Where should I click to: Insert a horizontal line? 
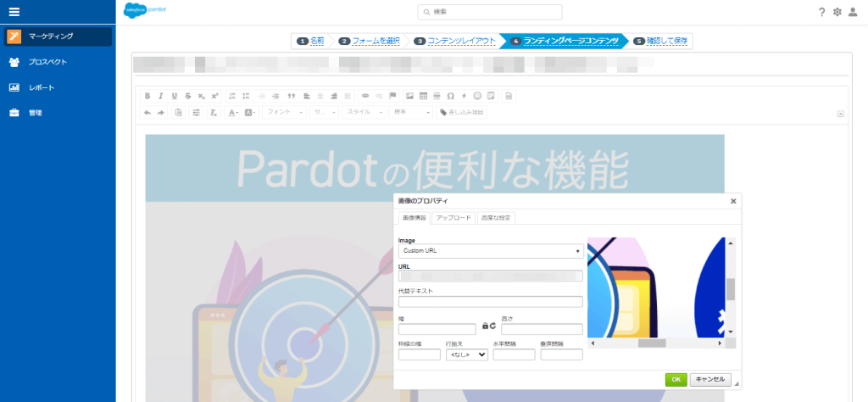[x=437, y=96]
